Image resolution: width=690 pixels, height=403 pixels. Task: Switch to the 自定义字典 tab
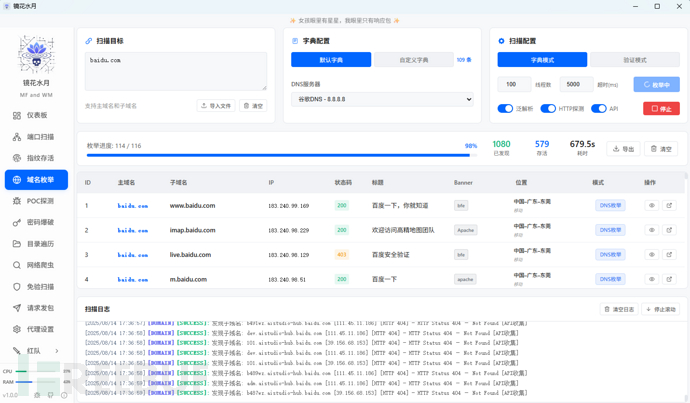point(414,60)
